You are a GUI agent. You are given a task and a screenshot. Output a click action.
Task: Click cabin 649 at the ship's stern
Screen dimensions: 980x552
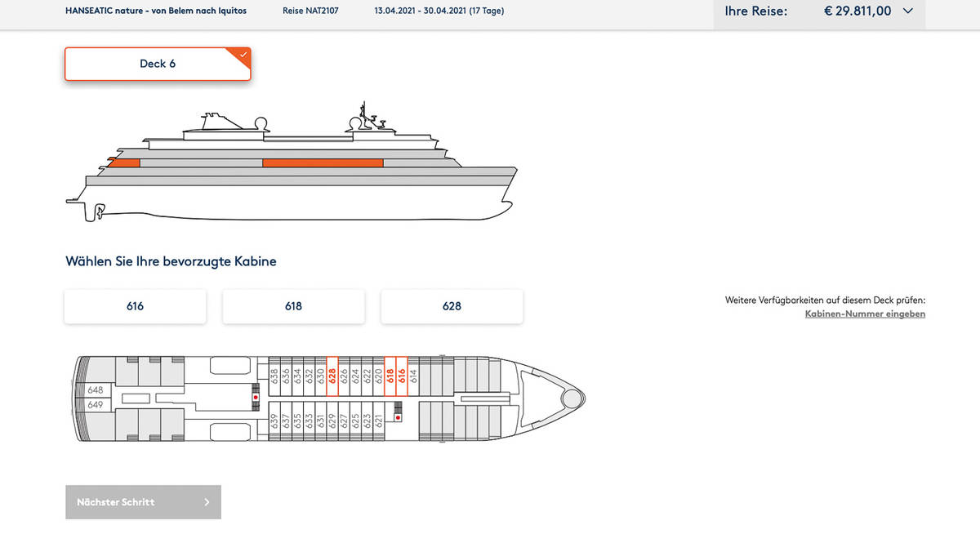tap(96, 405)
